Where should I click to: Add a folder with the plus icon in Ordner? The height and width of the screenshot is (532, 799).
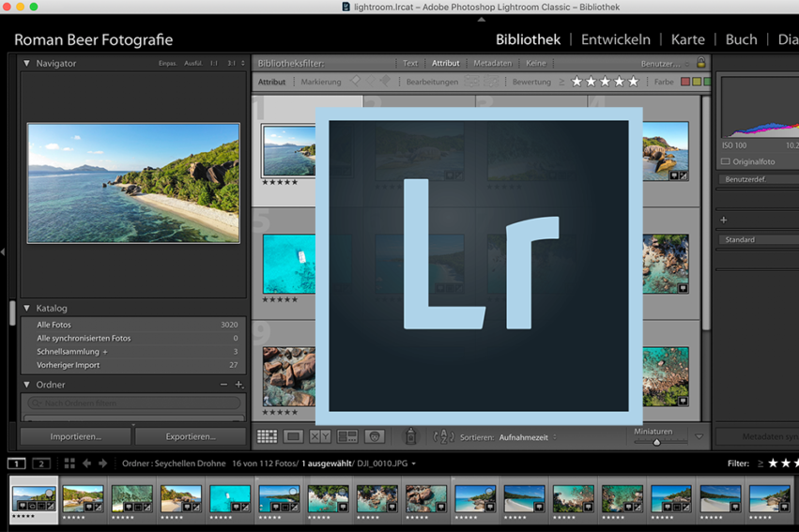(239, 385)
